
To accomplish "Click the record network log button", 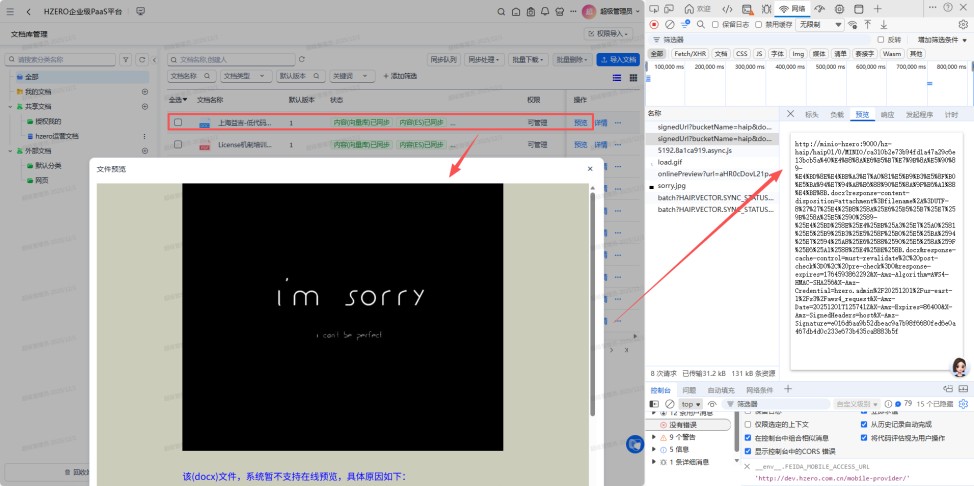I will (654, 24).
